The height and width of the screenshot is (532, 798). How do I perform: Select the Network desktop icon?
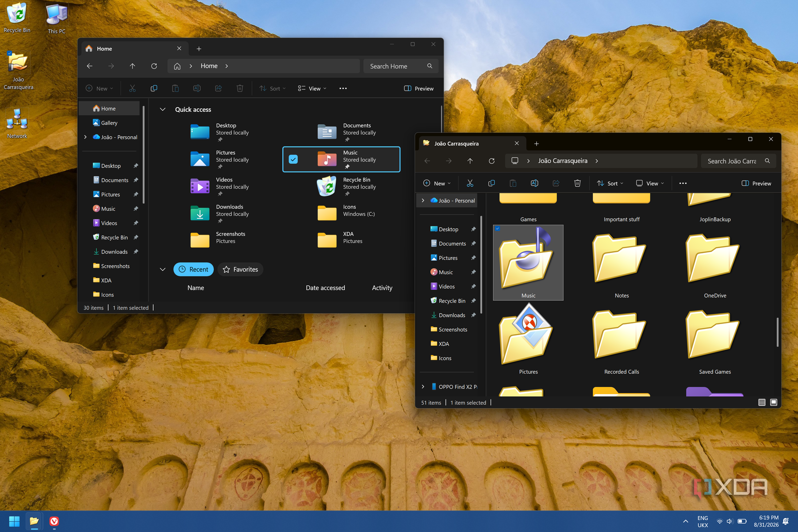(x=17, y=124)
